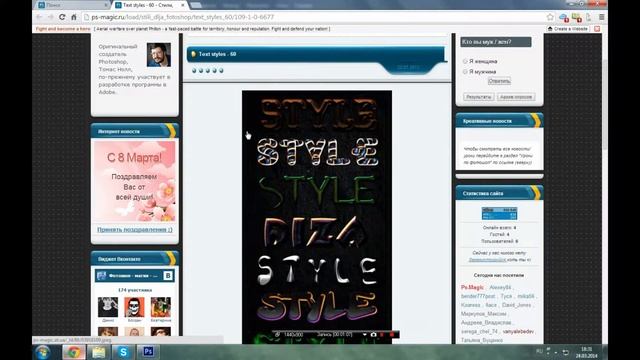Click the 'Text styles - 60' heading
Screen dimensions: 640x360
point(217,54)
